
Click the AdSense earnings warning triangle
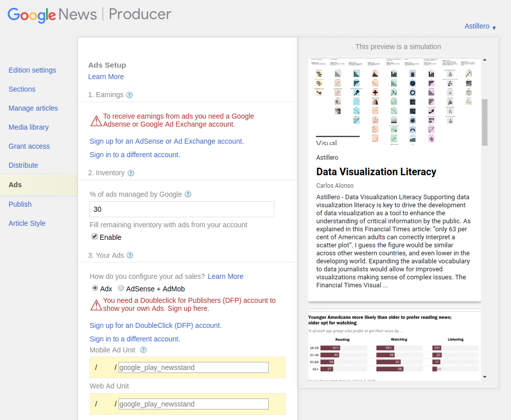tap(96, 121)
